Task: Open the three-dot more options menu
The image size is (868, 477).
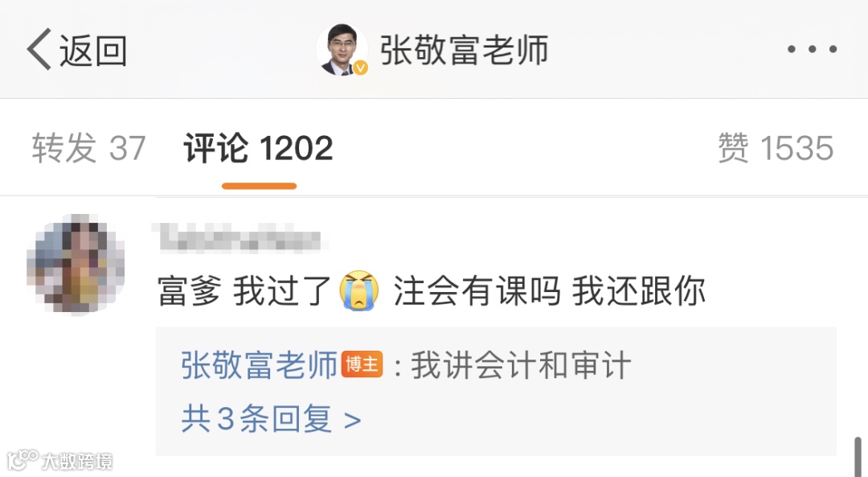Action: click(x=812, y=49)
